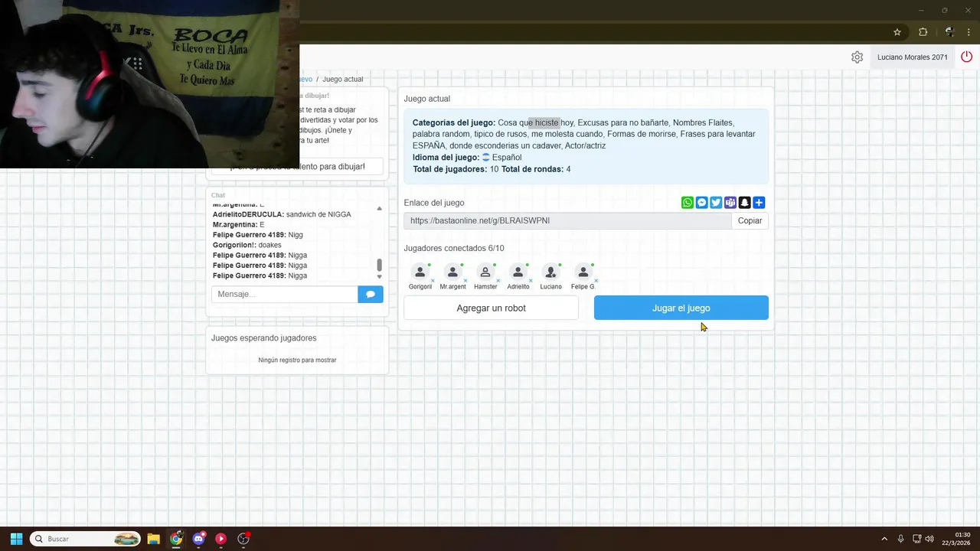Image resolution: width=980 pixels, height=551 pixels.
Task: Select Luciano host avatar
Action: point(550,272)
